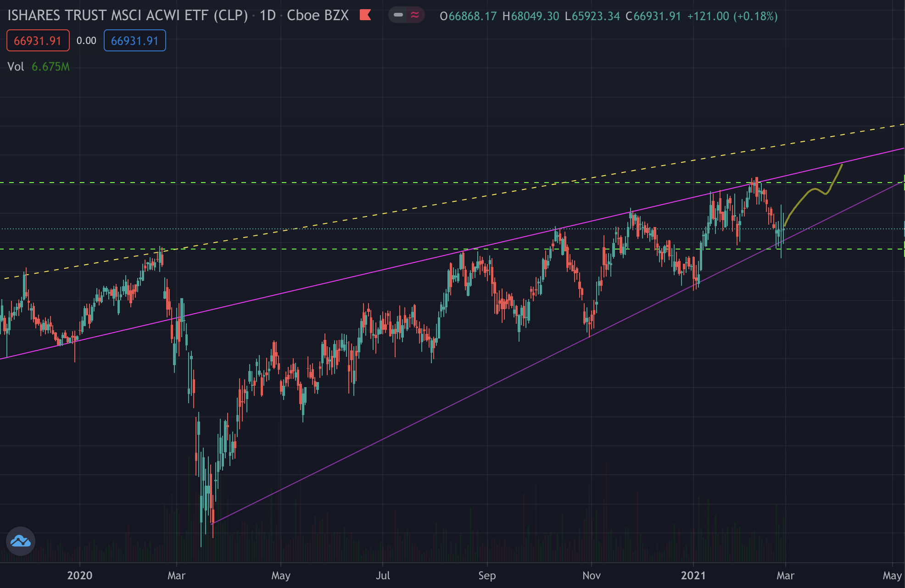Click the dash pill icon in the header
Screen dimensions: 905x588
pyautogui.click(x=398, y=15)
